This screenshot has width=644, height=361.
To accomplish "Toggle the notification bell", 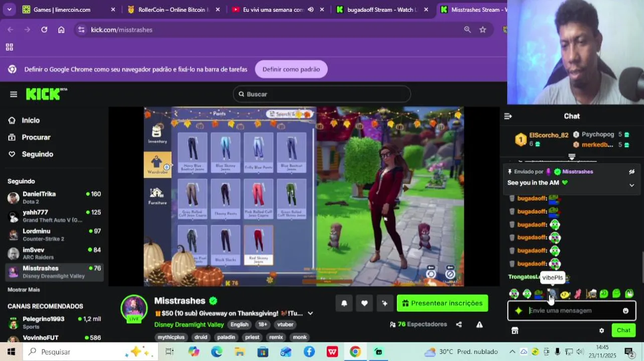I will pyautogui.click(x=344, y=303).
